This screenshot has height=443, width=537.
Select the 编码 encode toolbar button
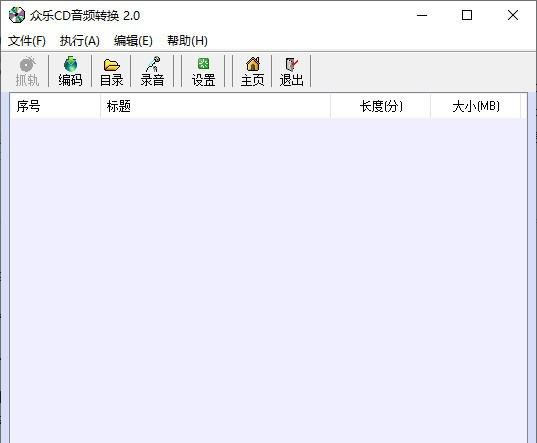70,71
